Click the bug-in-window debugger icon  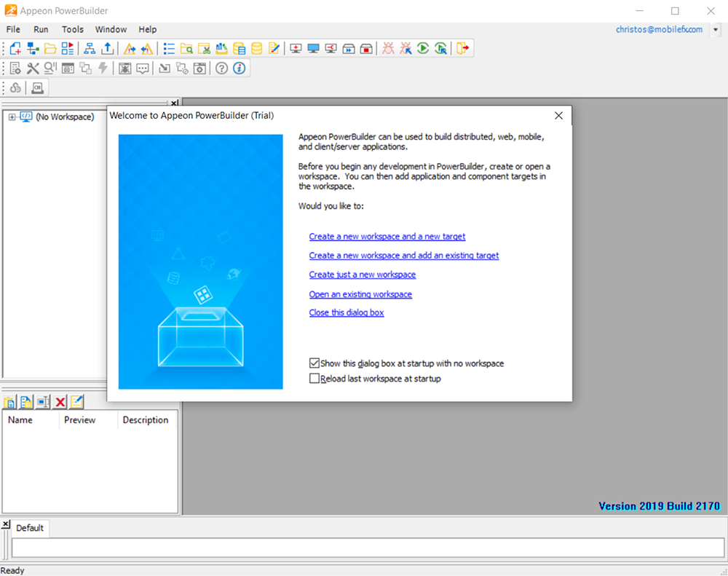pos(124,68)
